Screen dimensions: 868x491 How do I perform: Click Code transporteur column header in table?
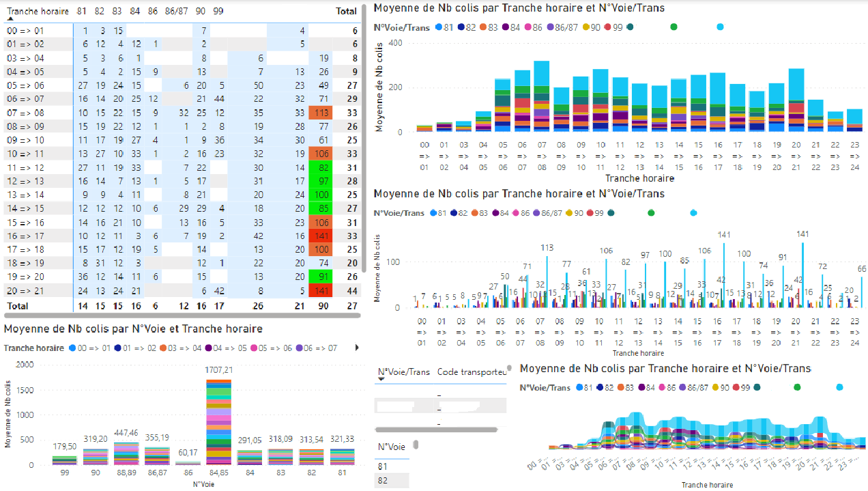(x=472, y=372)
